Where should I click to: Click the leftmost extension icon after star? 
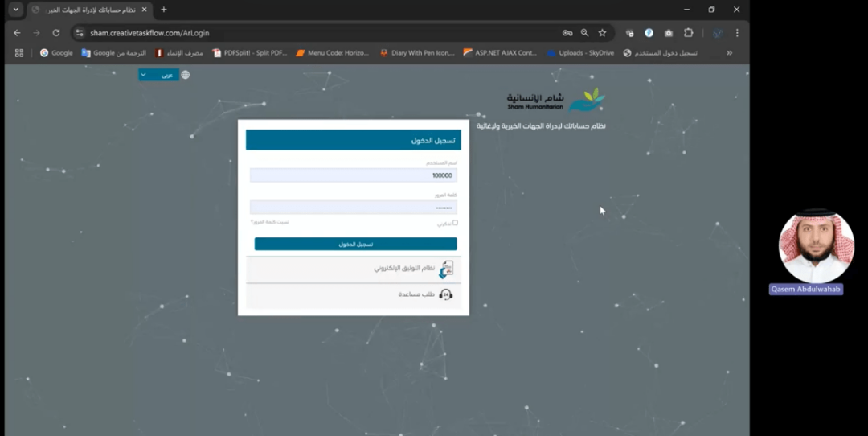[629, 33]
